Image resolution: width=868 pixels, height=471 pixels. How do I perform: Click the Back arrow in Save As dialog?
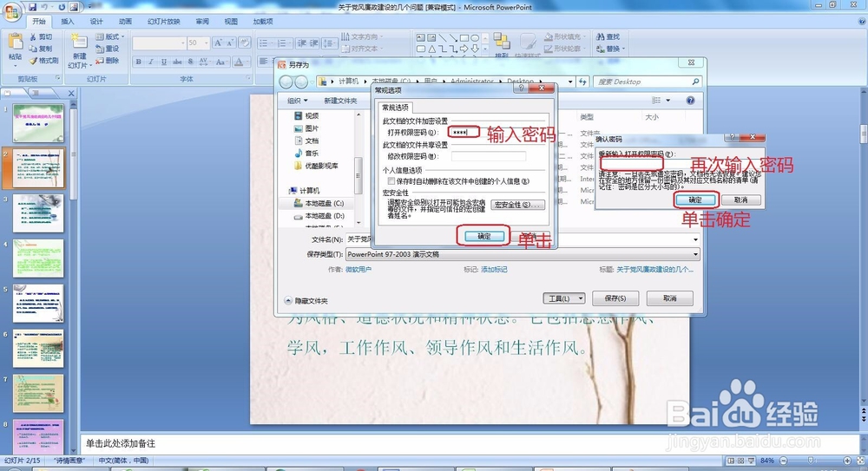click(286, 82)
